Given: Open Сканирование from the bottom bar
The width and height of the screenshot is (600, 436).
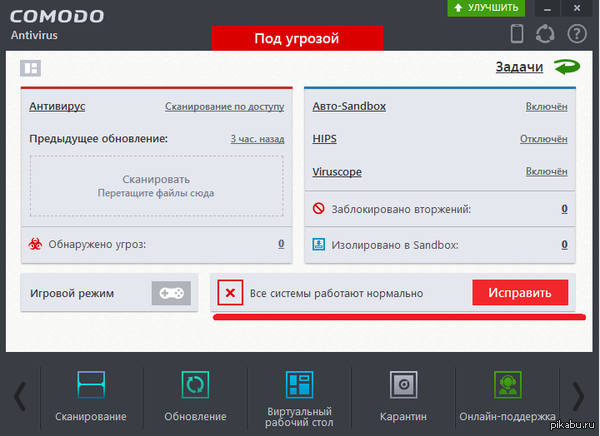Looking at the screenshot, I should pos(91,395).
